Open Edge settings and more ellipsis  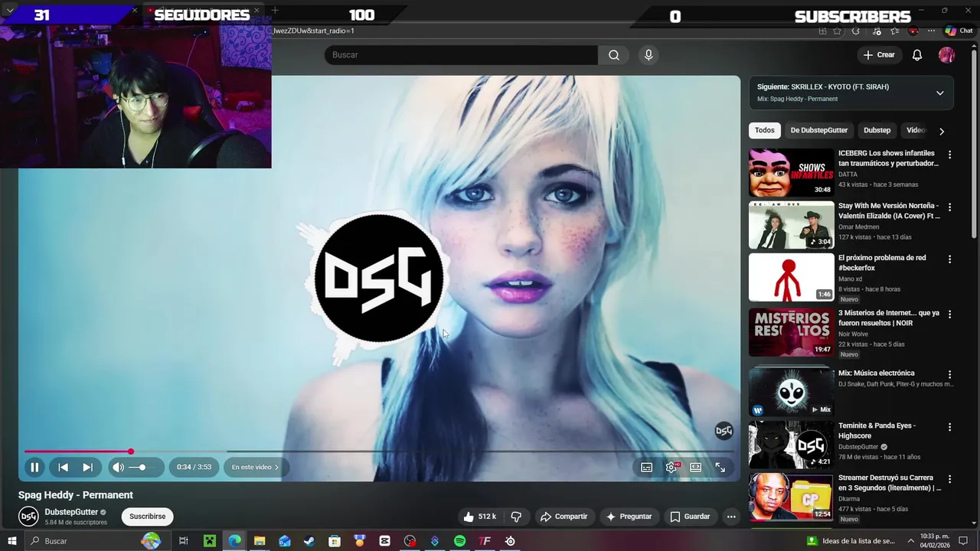(931, 31)
